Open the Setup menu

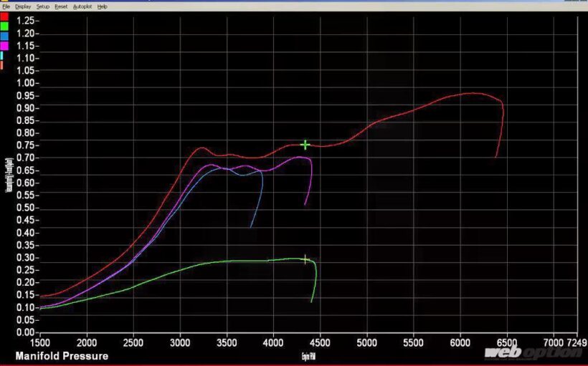pos(43,6)
